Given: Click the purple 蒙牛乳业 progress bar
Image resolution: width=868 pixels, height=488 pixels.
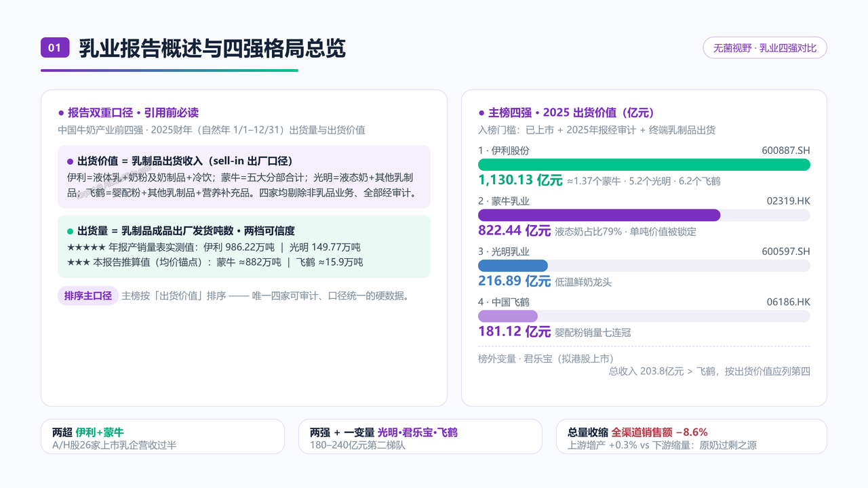Looking at the screenshot, I should coord(599,215).
